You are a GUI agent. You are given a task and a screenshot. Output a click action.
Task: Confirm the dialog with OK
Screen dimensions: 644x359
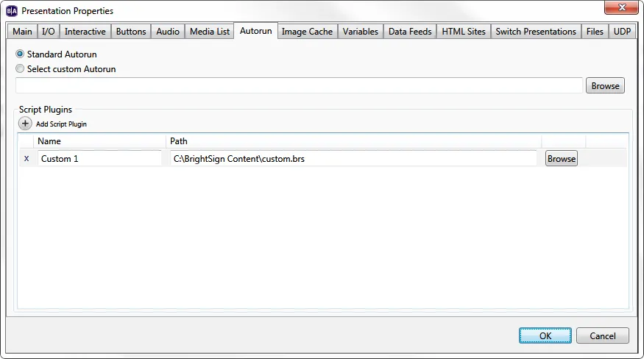[545, 335]
